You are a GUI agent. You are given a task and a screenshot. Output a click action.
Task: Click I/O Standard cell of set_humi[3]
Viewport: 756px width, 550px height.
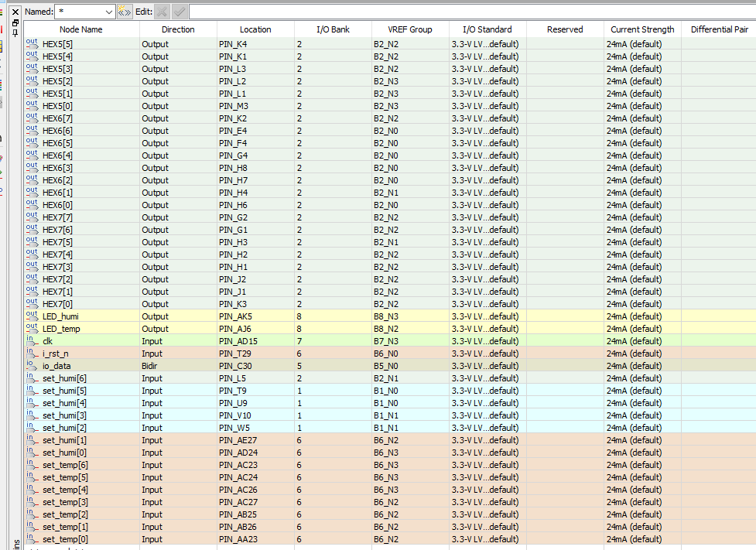pos(487,415)
